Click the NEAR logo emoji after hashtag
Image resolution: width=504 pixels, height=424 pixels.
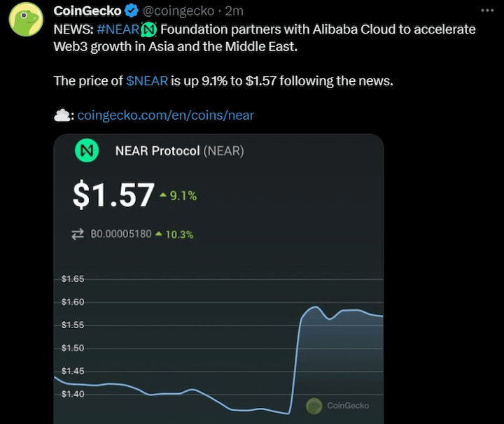point(149,29)
